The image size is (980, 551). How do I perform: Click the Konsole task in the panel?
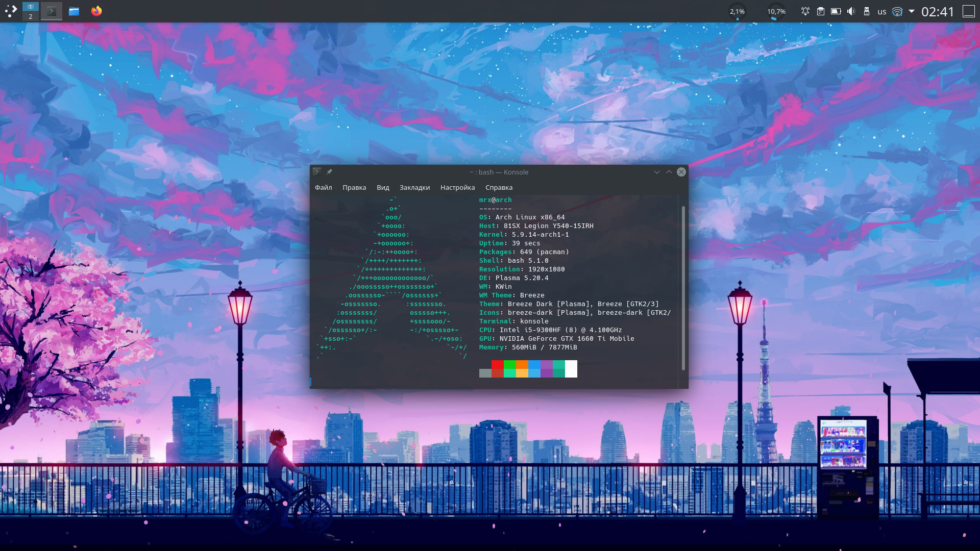click(52, 11)
